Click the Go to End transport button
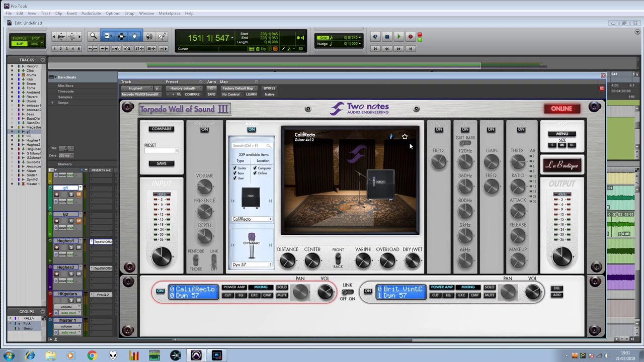The height and width of the screenshot is (362, 644). [410, 49]
